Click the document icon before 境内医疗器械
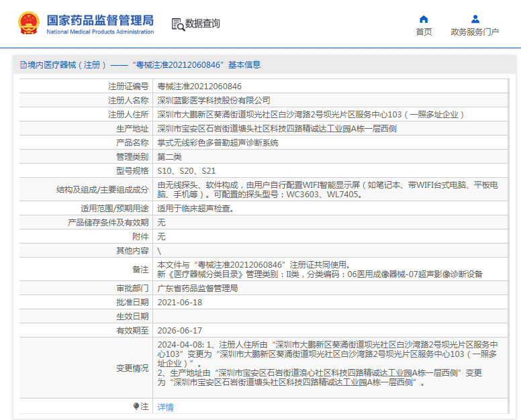This screenshot has height=420, width=521. [x=23, y=64]
